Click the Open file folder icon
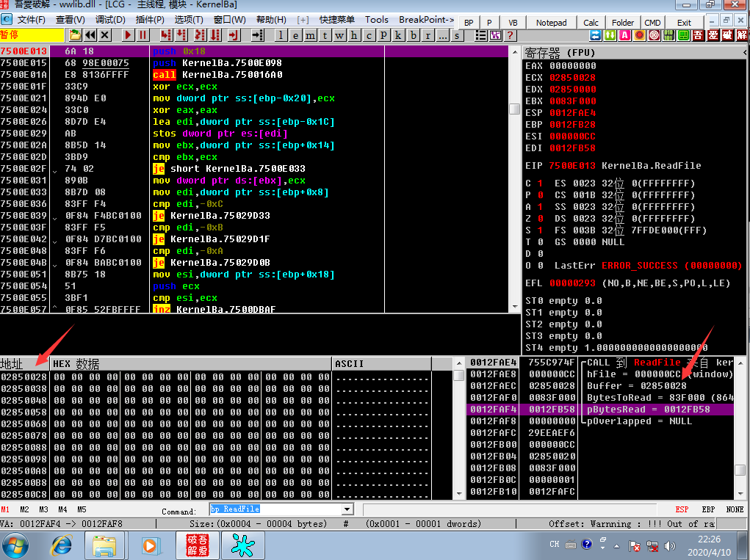Image resolution: width=750 pixels, height=560 pixels. point(75,35)
